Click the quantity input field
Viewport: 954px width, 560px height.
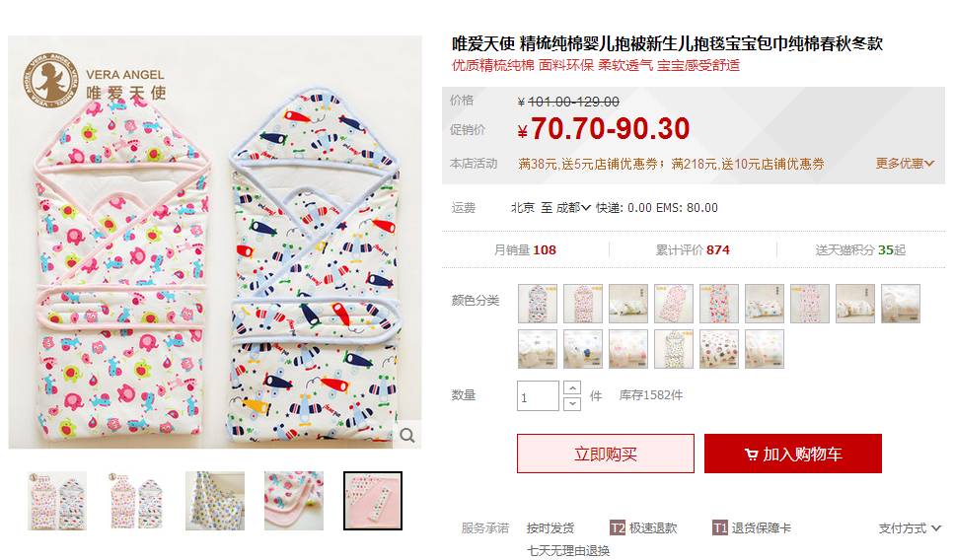pyautogui.click(x=538, y=395)
